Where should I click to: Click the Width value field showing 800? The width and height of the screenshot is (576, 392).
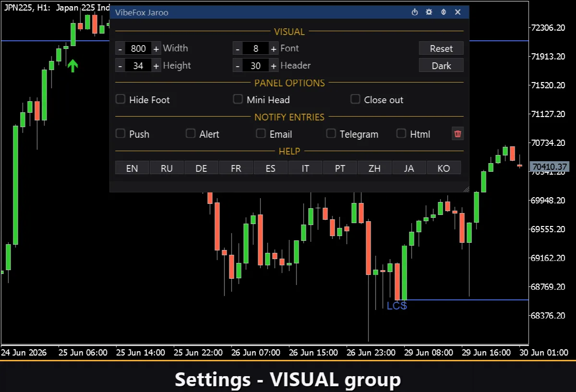click(138, 48)
